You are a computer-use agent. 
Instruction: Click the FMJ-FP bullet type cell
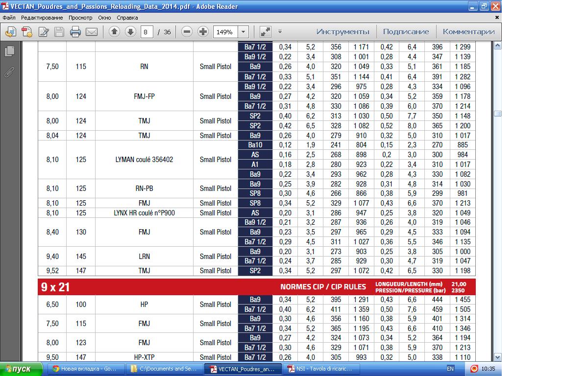144,96
